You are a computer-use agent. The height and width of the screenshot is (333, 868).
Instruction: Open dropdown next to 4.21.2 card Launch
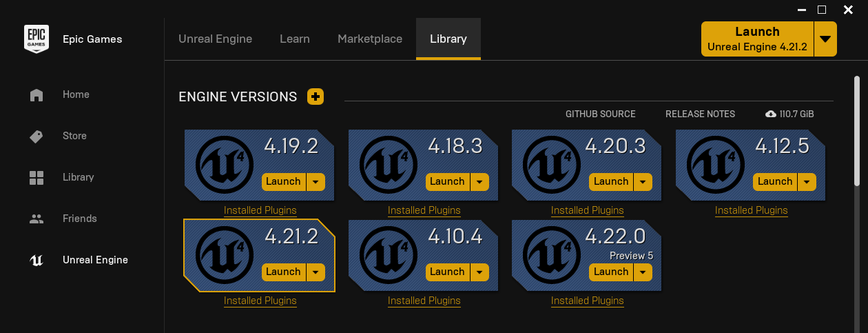[x=316, y=272]
